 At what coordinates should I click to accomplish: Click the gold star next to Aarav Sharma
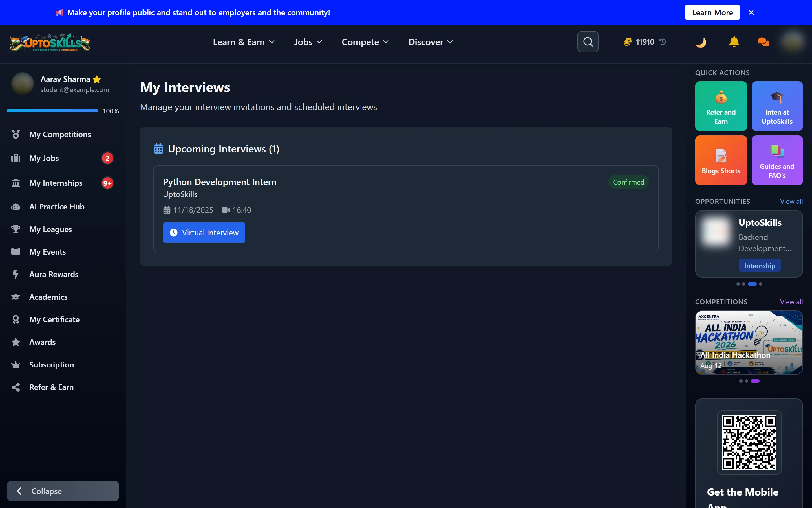(x=97, y=79)
